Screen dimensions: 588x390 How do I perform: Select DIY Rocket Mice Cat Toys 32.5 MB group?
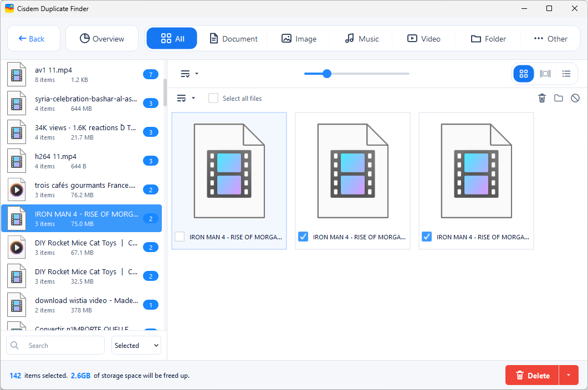(82, 276)
